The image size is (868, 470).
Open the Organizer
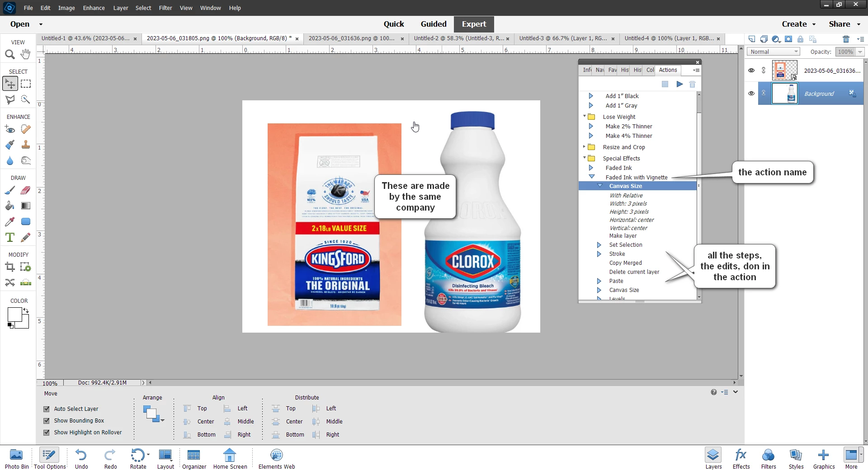[x=194, y=459]
